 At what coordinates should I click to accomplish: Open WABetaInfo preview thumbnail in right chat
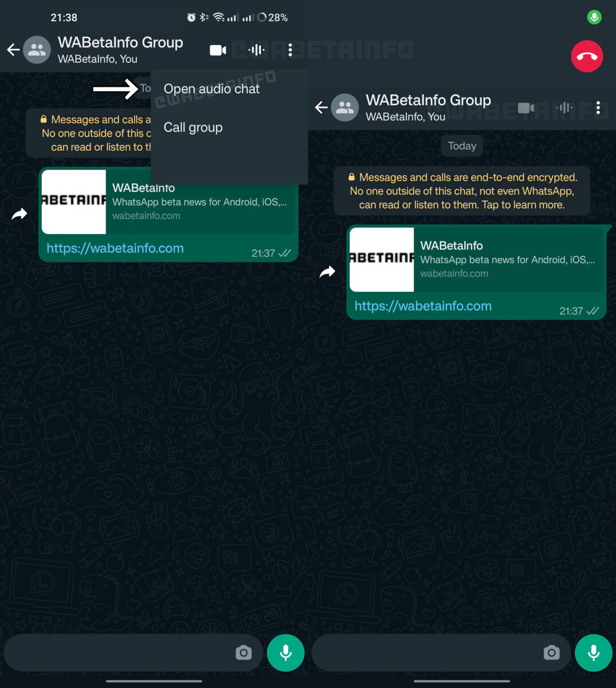(x=382, y=259)
